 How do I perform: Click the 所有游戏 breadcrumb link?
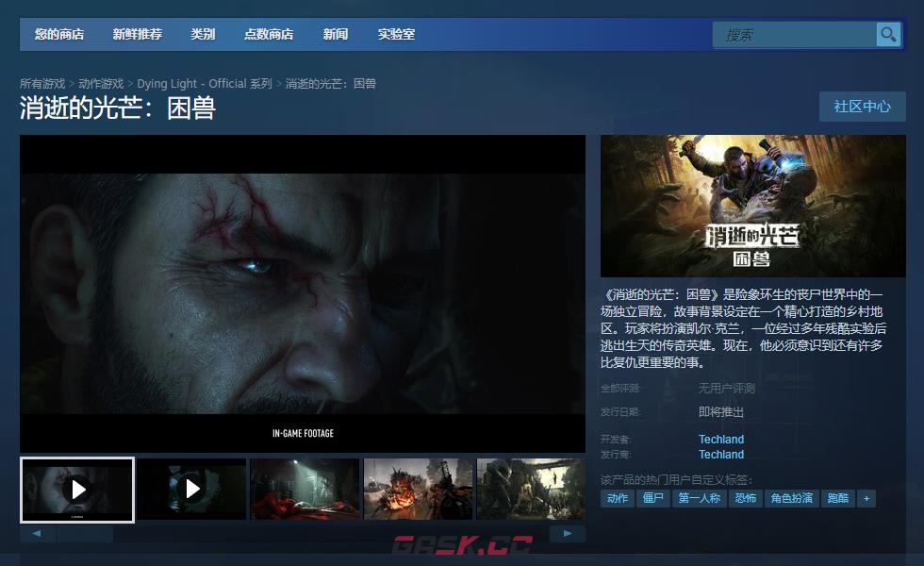[x=42, y=84]
